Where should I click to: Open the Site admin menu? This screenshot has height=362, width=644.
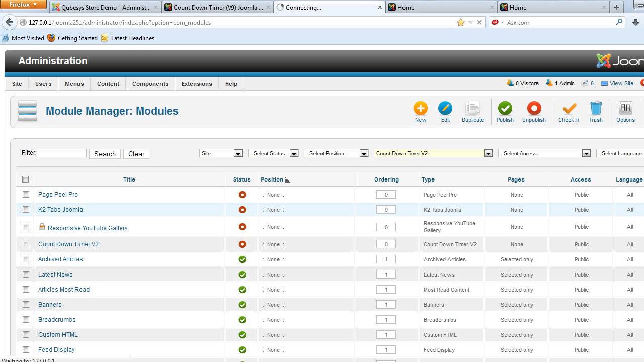pyautogui.click(x=17, y=84)
